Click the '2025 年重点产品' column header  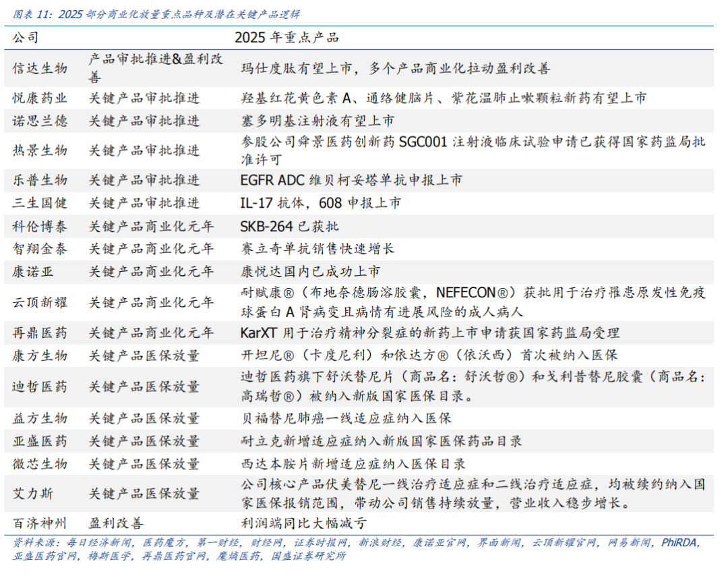pos(287,38)
